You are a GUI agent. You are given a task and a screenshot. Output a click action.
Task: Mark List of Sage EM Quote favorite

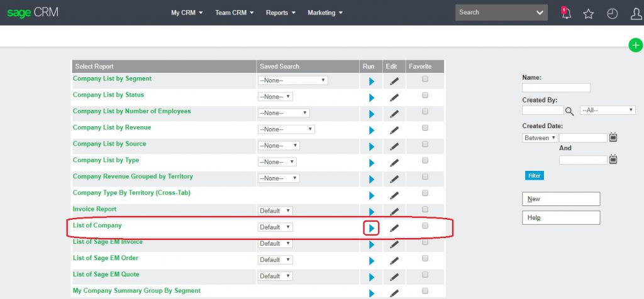[425, 275]
